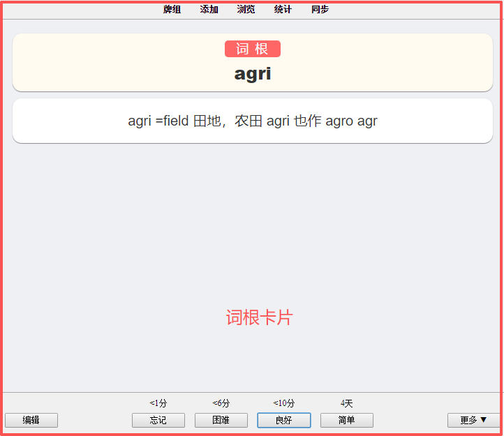Image resolution: width=504 pixels, height=436 pixels.
Task: Rate card as 困难 (Hard)
Action: pos(221,420)
